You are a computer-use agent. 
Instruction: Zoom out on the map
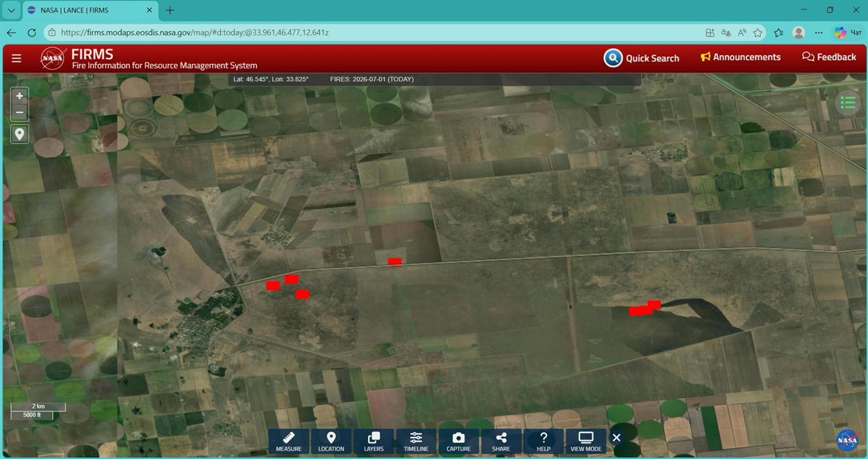[x=19, y=112]
